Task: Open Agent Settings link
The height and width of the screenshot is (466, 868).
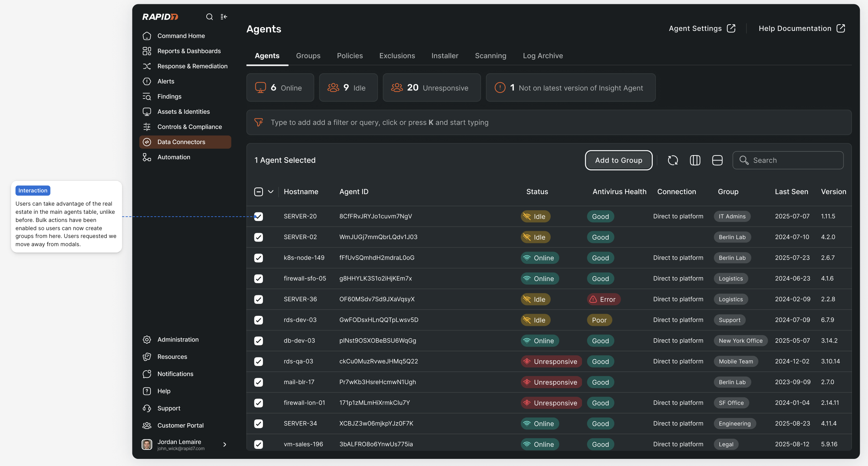Action: 702,28
